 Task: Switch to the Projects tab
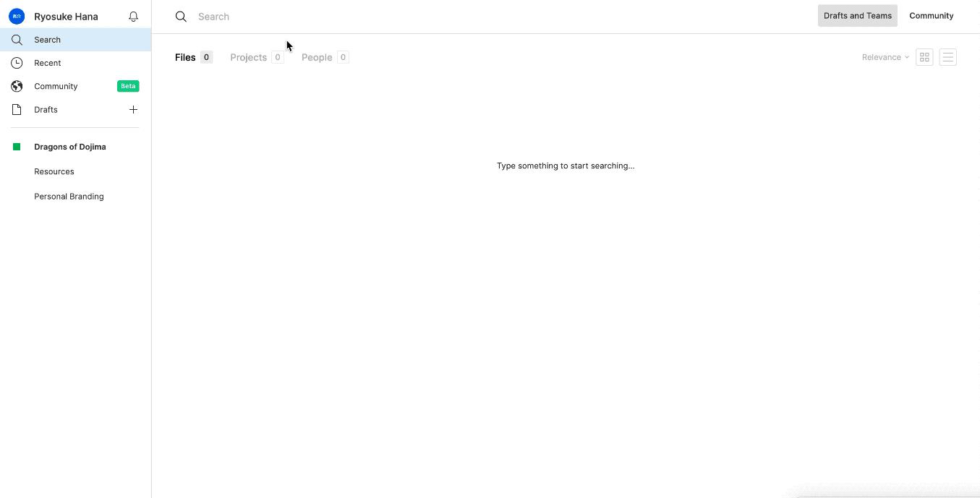point(248,57)
